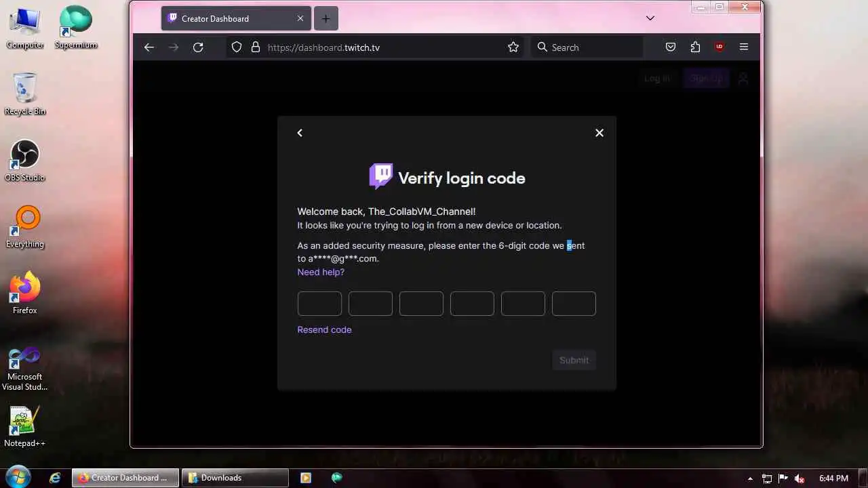
Task: Click the media player taskbar icon
Action: (305, 478)
